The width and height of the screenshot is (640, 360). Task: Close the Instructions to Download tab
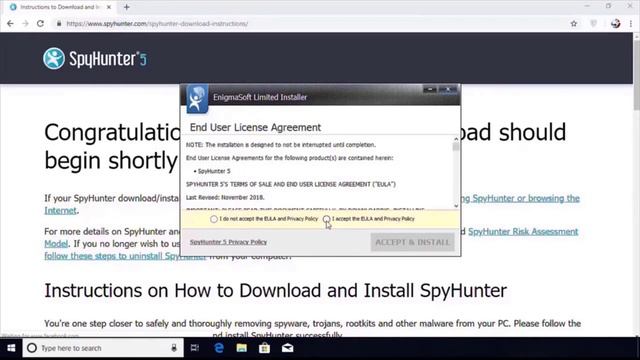point(109,7)
